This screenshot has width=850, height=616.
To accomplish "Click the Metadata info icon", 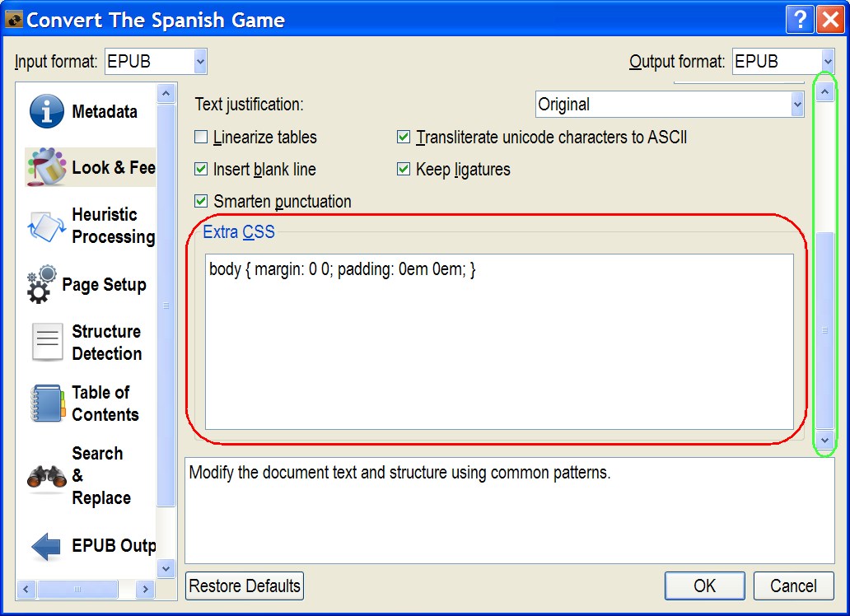I will click(47, 111).
